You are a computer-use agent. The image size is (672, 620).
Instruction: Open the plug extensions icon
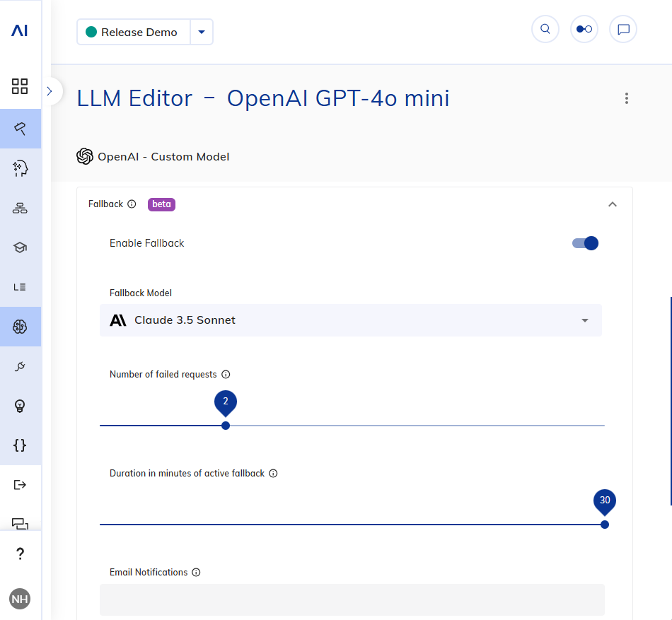(x=20, y=366)
